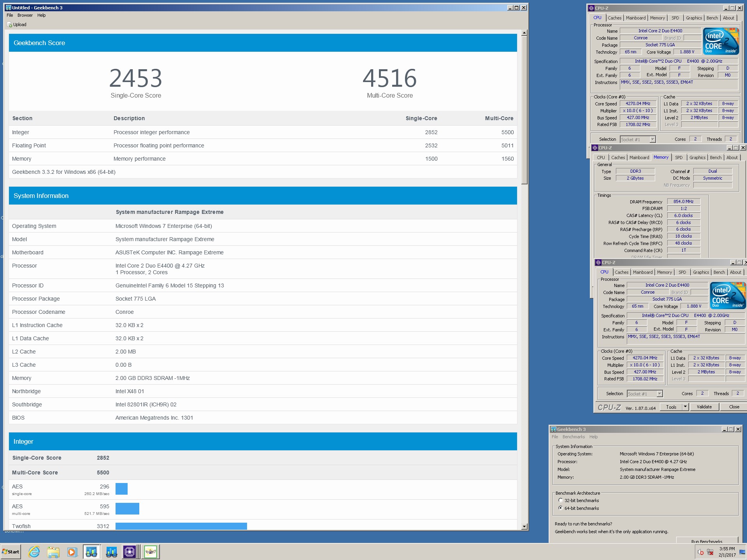
Task: Click the Multi-Core Score value 4516
Action: tap(390, 78)
